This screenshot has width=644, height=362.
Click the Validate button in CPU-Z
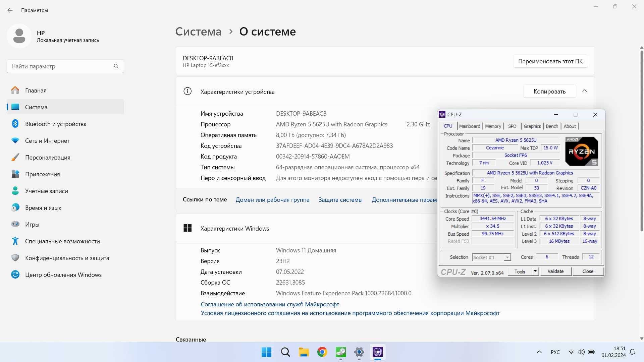(x=555, y=271)
